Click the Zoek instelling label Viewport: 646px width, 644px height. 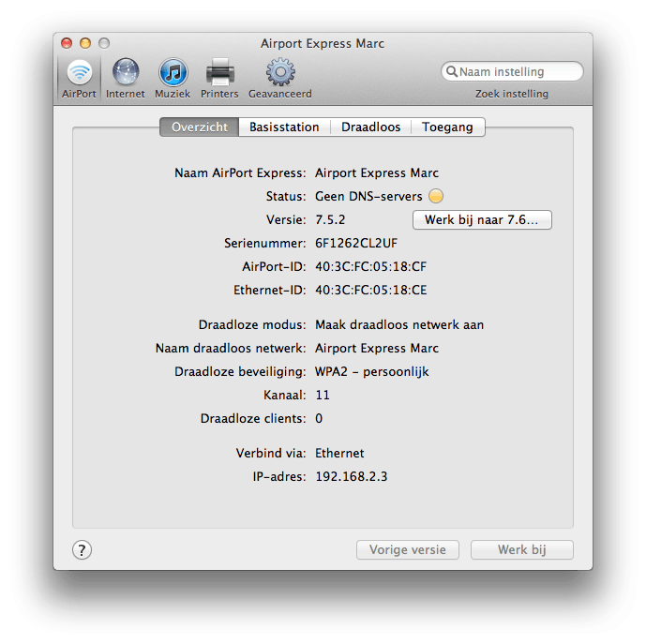click(512, 94)
